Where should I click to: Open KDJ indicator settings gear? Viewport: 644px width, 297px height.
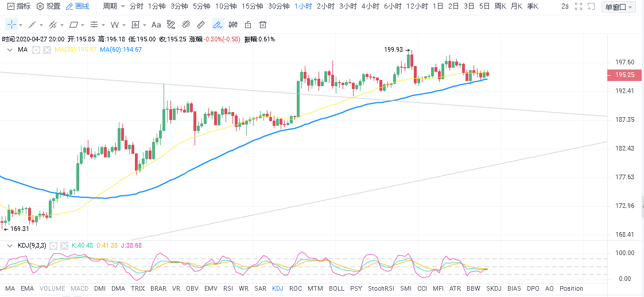pos(53,246)
